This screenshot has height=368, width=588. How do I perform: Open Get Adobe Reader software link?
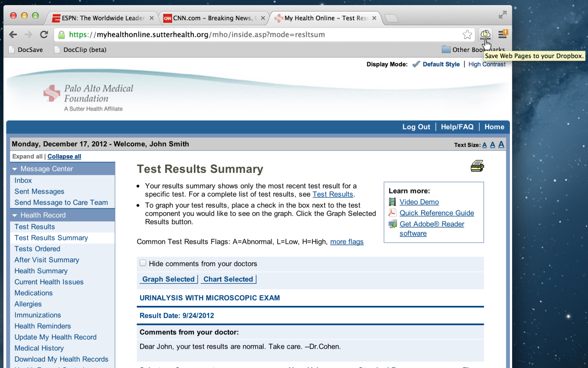coord(432,229)
